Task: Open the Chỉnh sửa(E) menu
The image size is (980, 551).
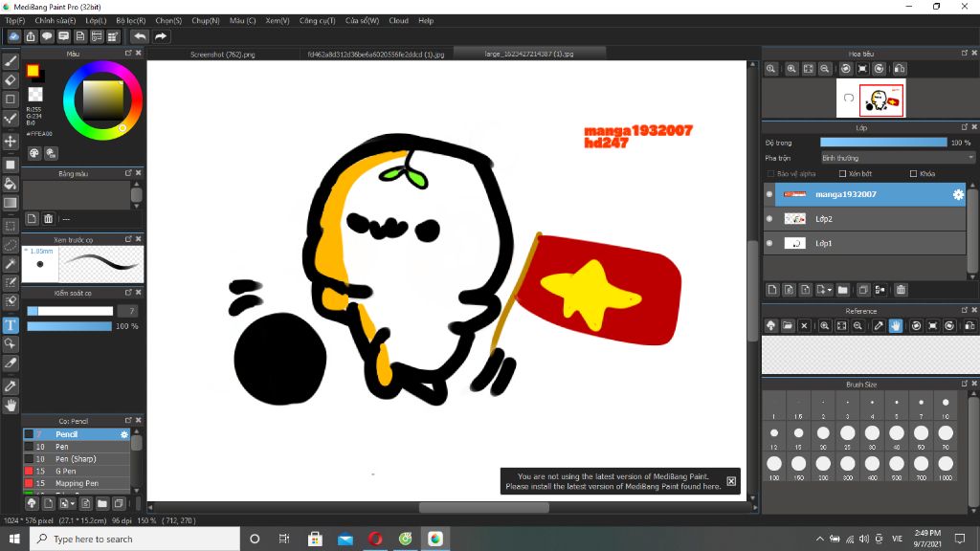Action: (x=55, y=21)
